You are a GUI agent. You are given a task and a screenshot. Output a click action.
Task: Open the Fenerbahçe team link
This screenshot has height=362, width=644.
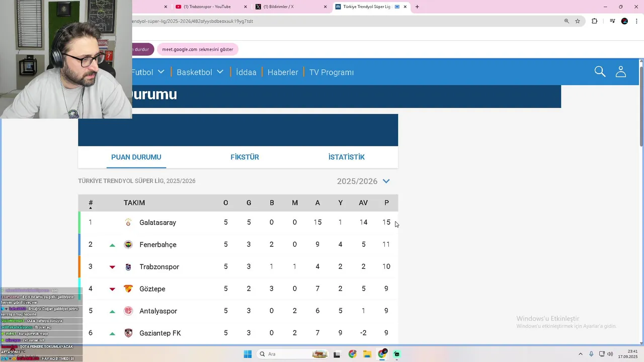point(158,244)
